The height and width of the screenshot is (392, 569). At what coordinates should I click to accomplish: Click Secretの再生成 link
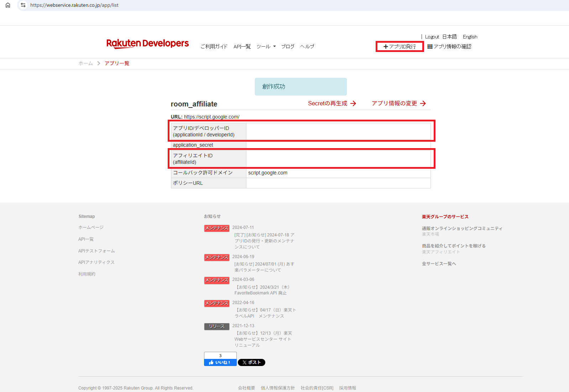[x=332, y=103]
